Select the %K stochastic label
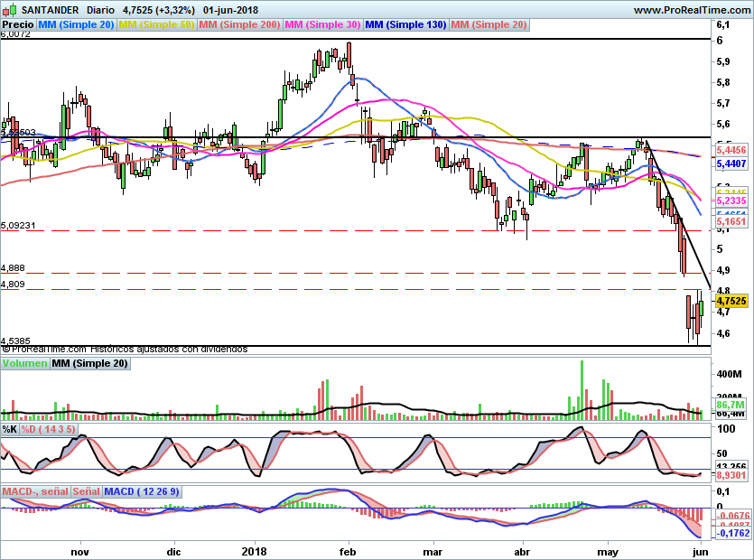Viewport: 754px width, 560px height. tap(10, 429)
